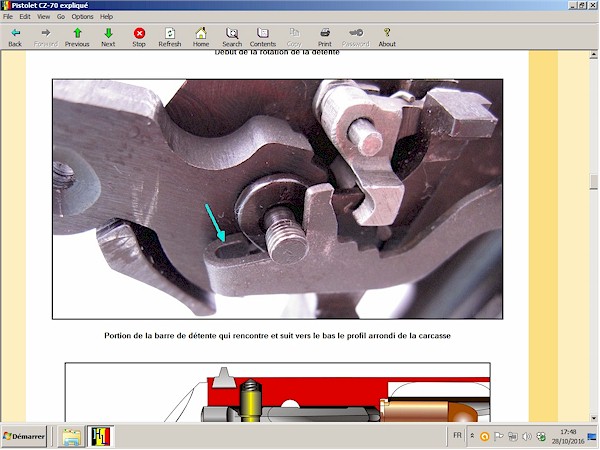Click the Back toolbar button
This screenshot has height=450, width=600.
[x=15, y=37]
